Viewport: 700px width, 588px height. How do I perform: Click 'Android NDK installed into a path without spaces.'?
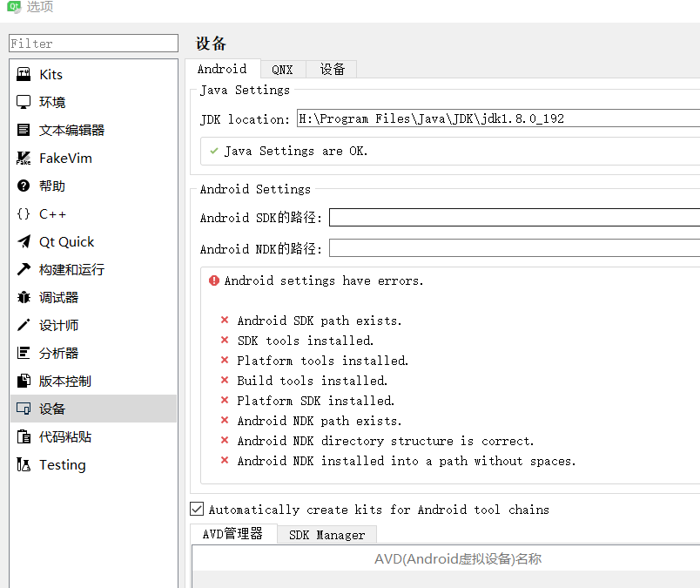tap(407, 461)
